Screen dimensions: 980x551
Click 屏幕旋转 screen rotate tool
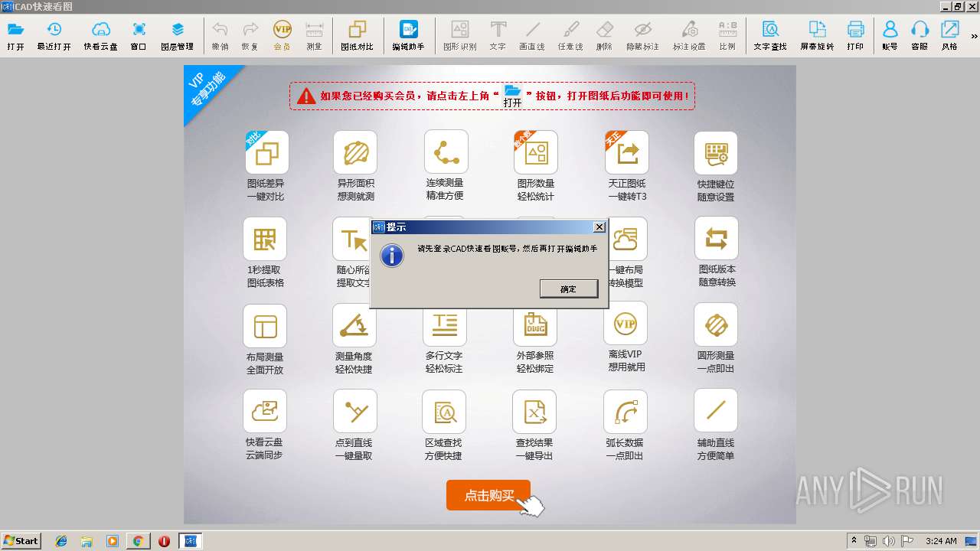[x=817, y=35]
